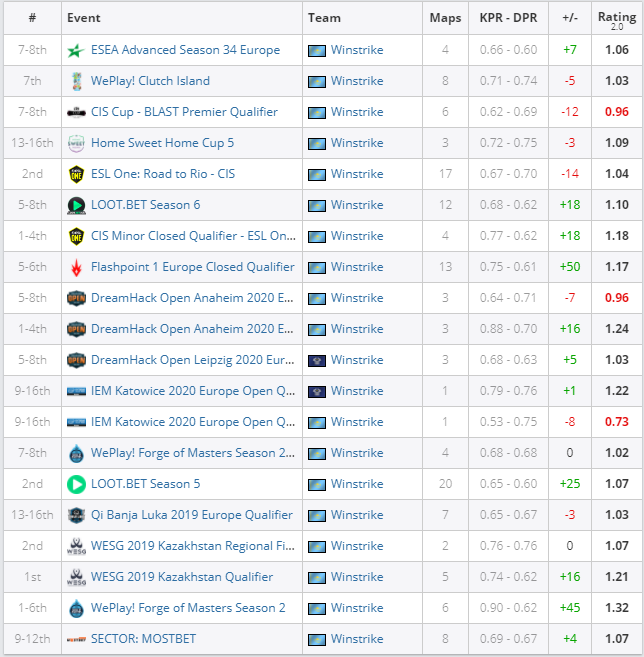The image size is (644, 657).
Task: Click the WESG 2019 Kazakhstan Regional Finals logo
Action: [76, 546]
